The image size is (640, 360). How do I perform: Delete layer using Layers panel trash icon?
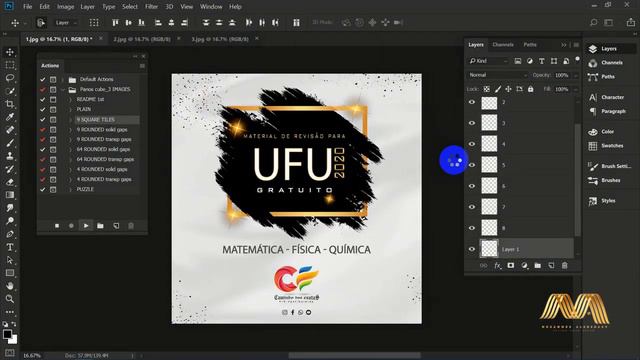(564, 265)
